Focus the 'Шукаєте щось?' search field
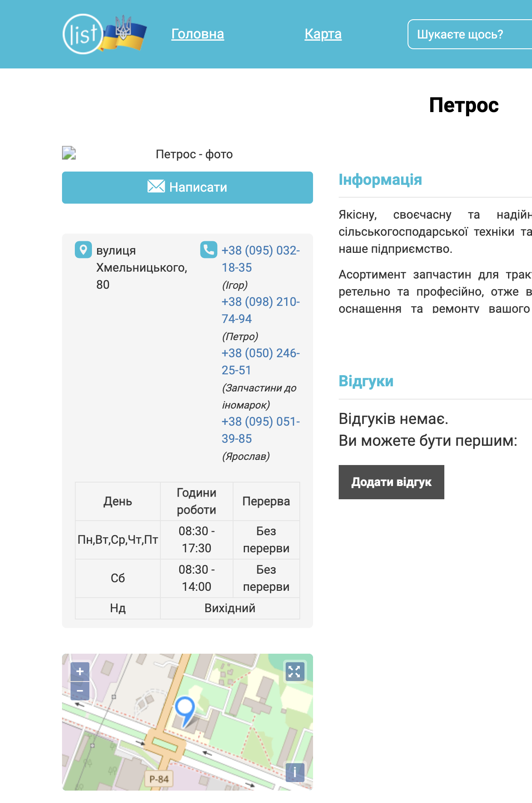Screen dimensions: 532x803 click(470, 34)
